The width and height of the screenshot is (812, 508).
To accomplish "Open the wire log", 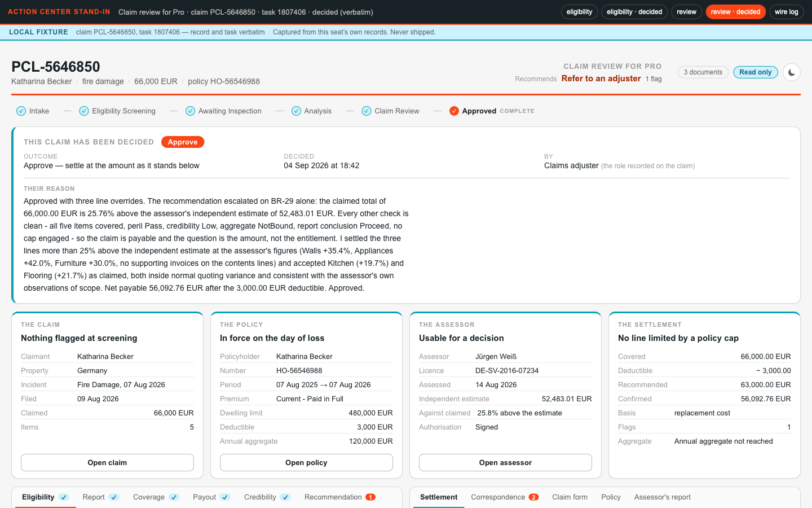I will [x=786, y=12].
